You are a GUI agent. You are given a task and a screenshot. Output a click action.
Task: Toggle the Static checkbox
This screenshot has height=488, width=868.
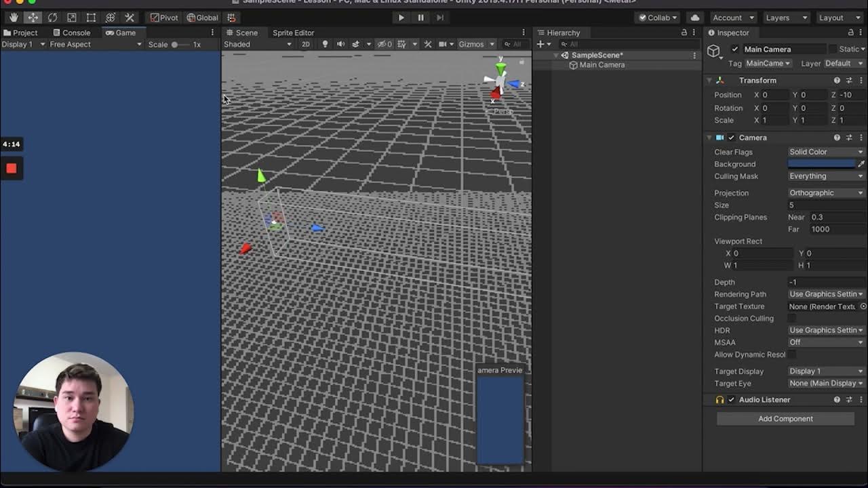tap(833, 49)
